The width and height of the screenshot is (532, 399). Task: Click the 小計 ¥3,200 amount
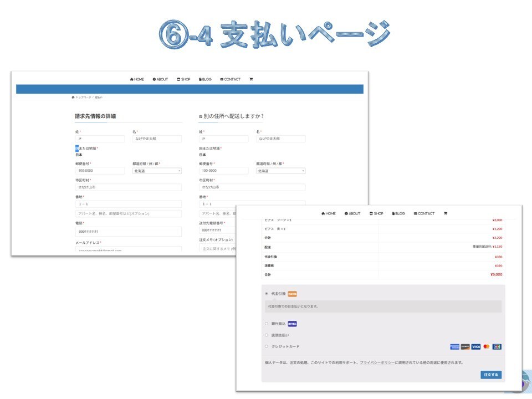pyautogui.click(x=497, y=238)
